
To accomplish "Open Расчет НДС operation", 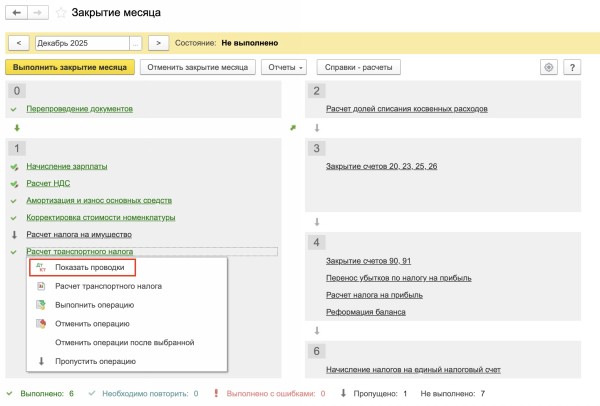I will (x=48, y=183).
